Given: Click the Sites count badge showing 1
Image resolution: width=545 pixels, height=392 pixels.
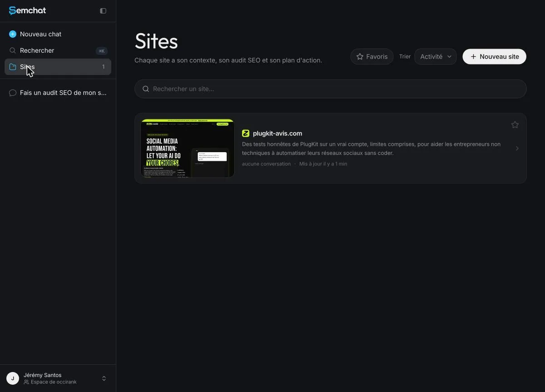Looking at the screenshot, I should tap(104, 67).
